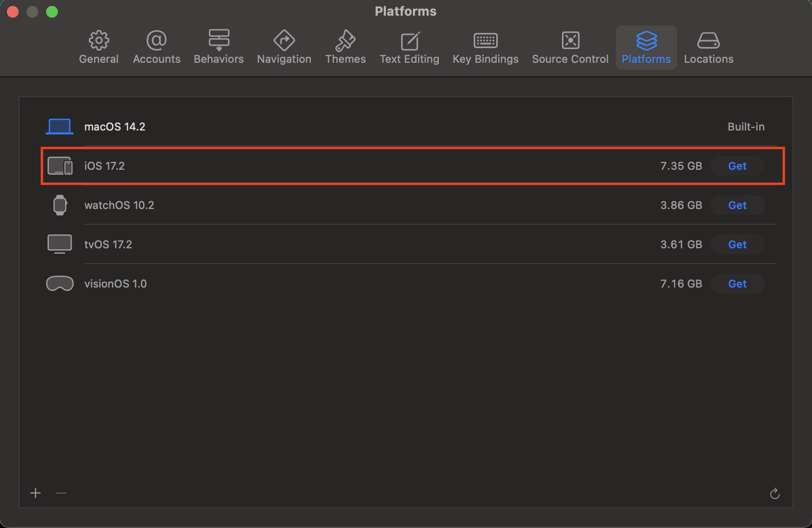Download watchOS 10.2 with Get button
Image resolution: width=812 pixels, height=528 pixels.
737,205
